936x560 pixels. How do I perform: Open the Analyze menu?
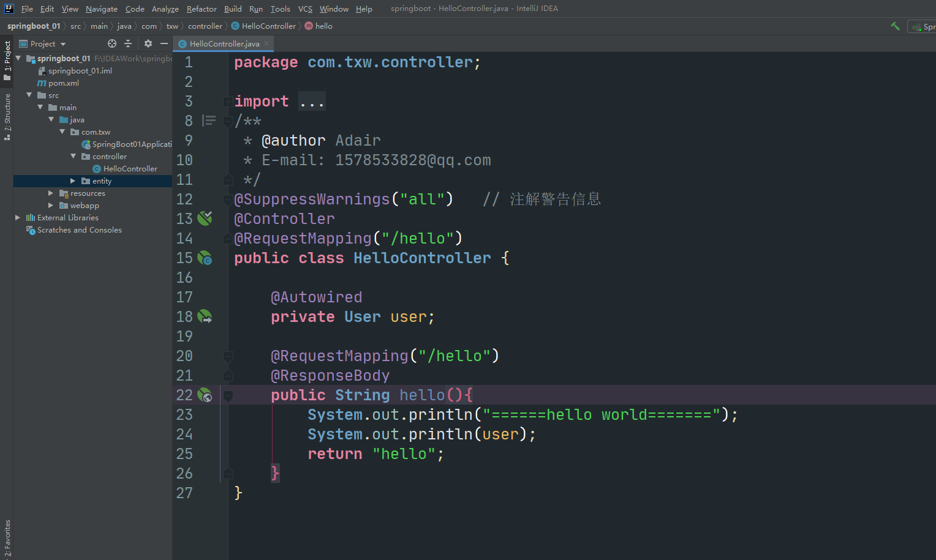tap(165, 9)
